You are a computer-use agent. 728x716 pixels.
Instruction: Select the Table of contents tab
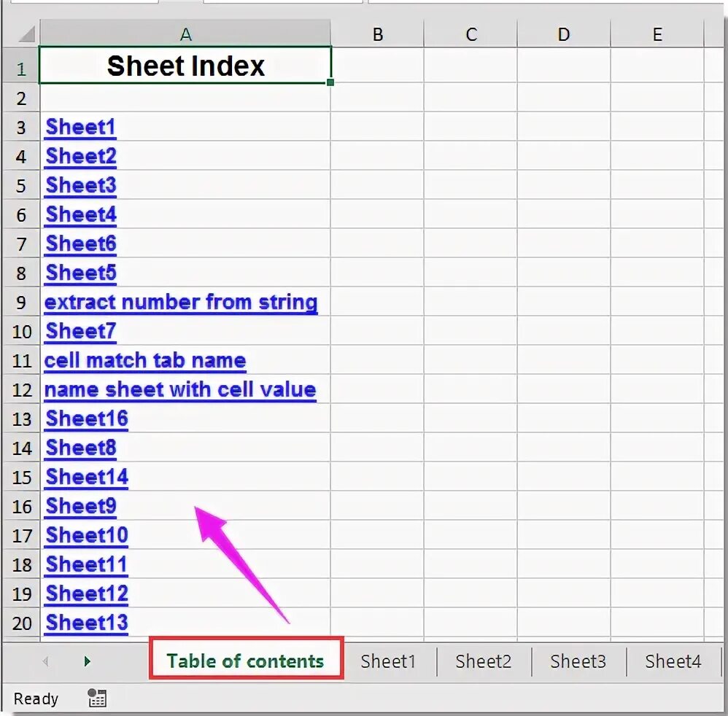coord(246,661)
